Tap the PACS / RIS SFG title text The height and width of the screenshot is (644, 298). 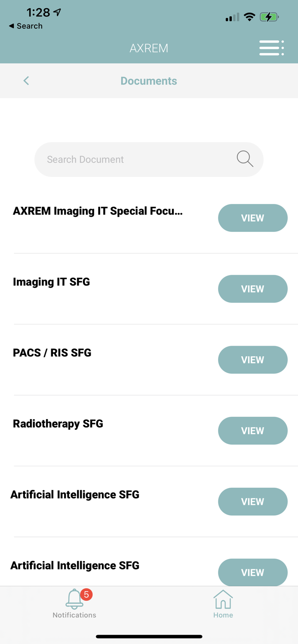(52, 353)
